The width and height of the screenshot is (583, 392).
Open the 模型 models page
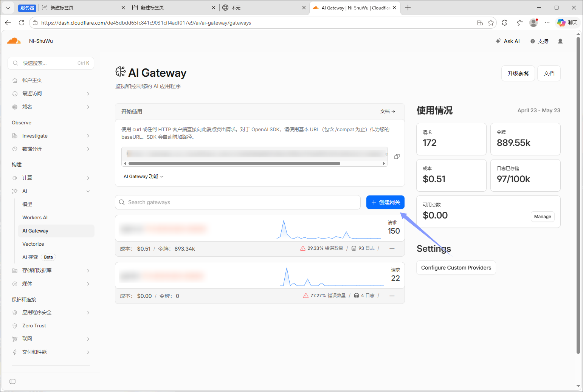(x=27, y=204)
